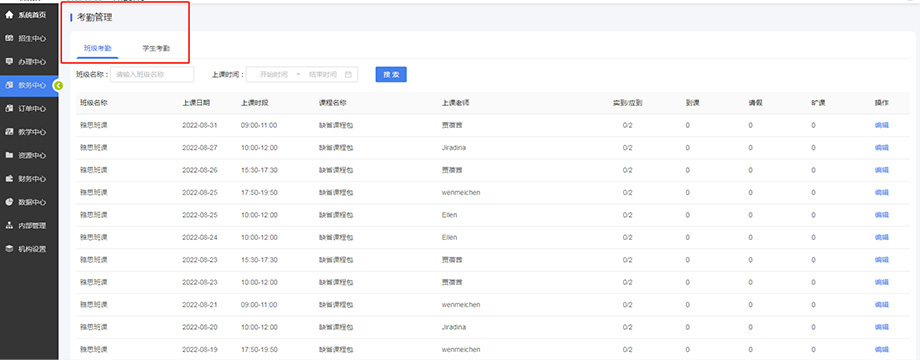The image size is (920, 360).
Task: Click the date cell 2022-08-27
Action: coord(200,148)
